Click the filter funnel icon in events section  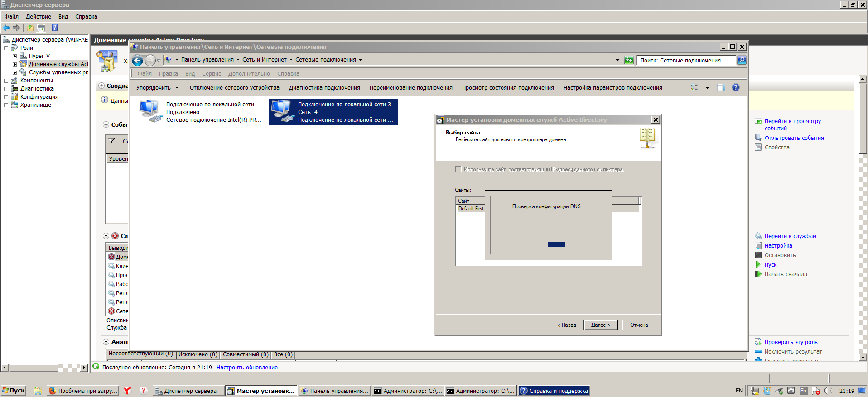click(x=111, y=141)
